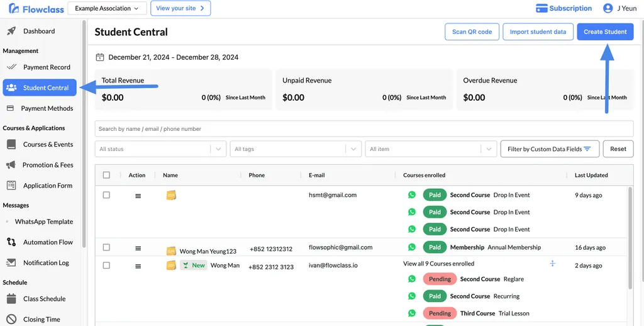This screenshot has width=644, height=326.
Task: Tick the select-all checkbox in table header
Action: pyautogui.click(x=106, y=175)
